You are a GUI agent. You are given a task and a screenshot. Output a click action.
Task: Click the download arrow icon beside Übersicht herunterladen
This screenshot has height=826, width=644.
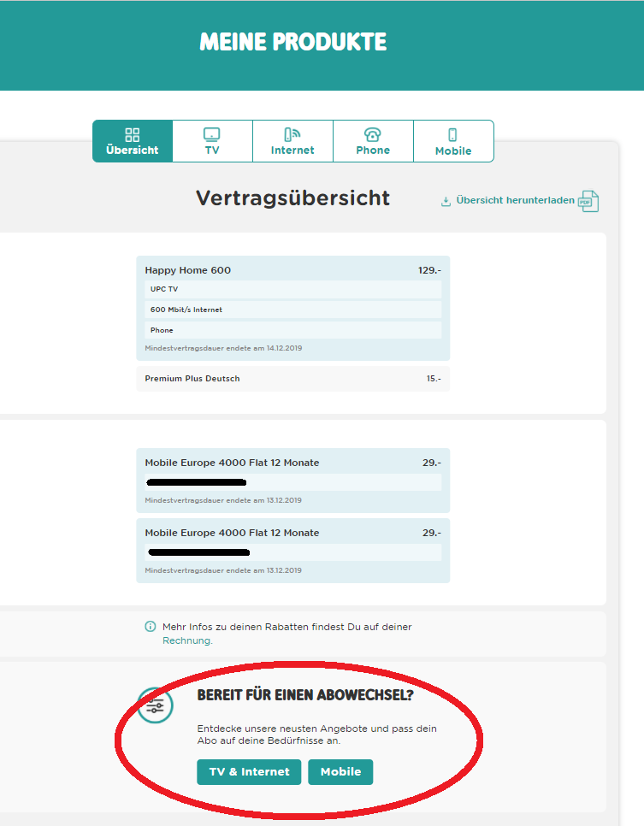446,202
